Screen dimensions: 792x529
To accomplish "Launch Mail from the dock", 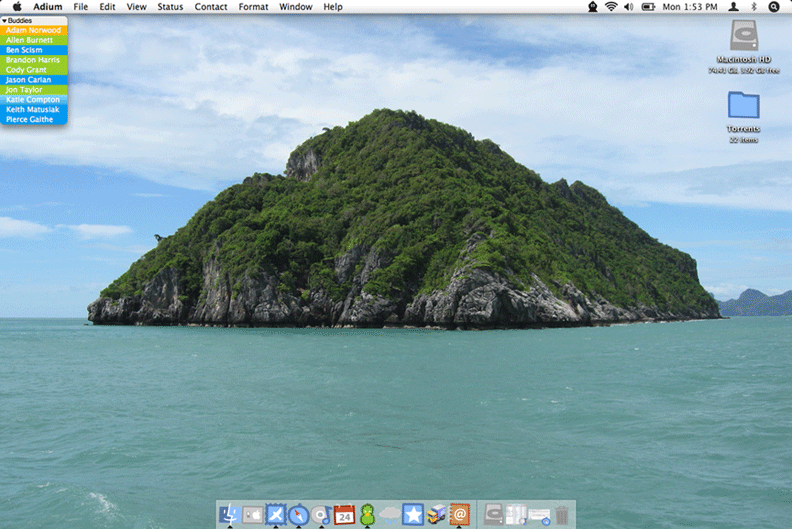I will click(x=276, y=515).
